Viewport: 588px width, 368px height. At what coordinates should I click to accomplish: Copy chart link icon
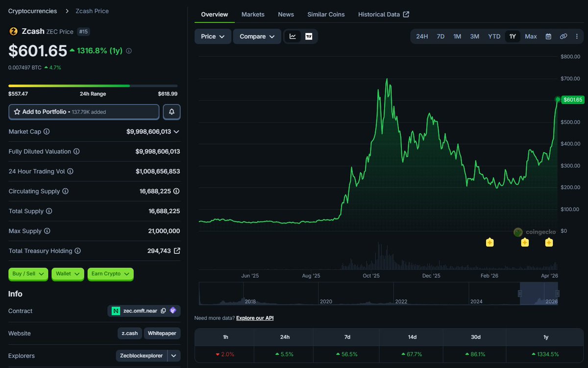click(563, 36)
